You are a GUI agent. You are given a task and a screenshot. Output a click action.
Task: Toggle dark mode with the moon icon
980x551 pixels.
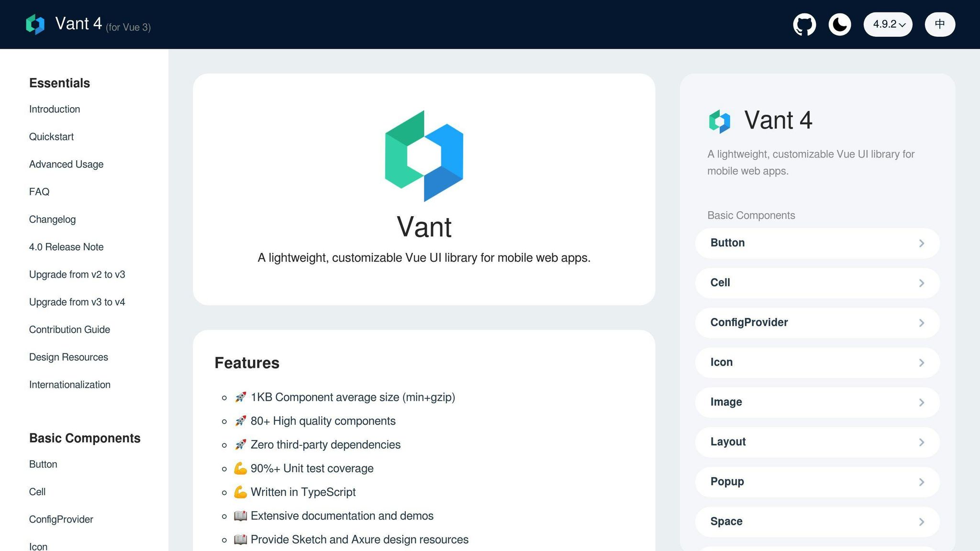click(x=840, y=24)
